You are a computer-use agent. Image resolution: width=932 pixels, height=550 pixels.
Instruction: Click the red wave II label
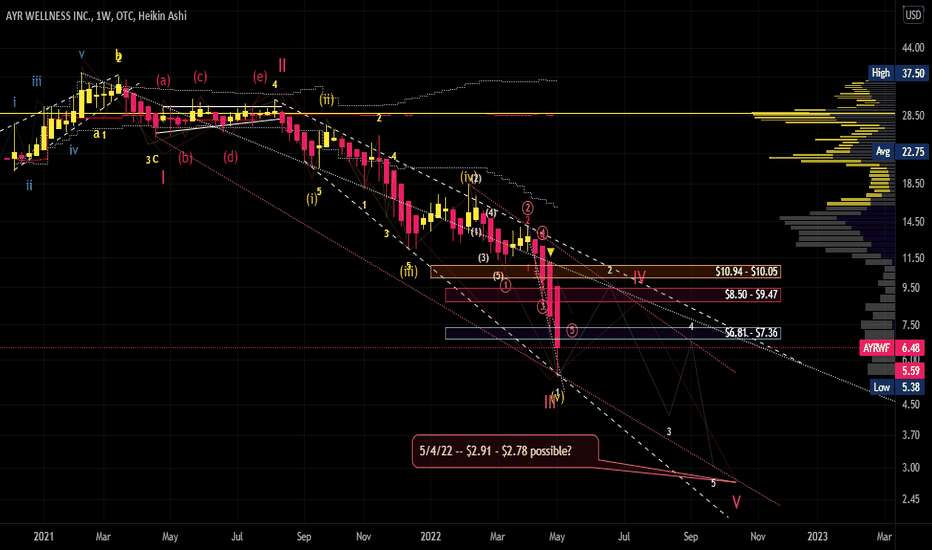pyautogui.click(x=282, y=65)
